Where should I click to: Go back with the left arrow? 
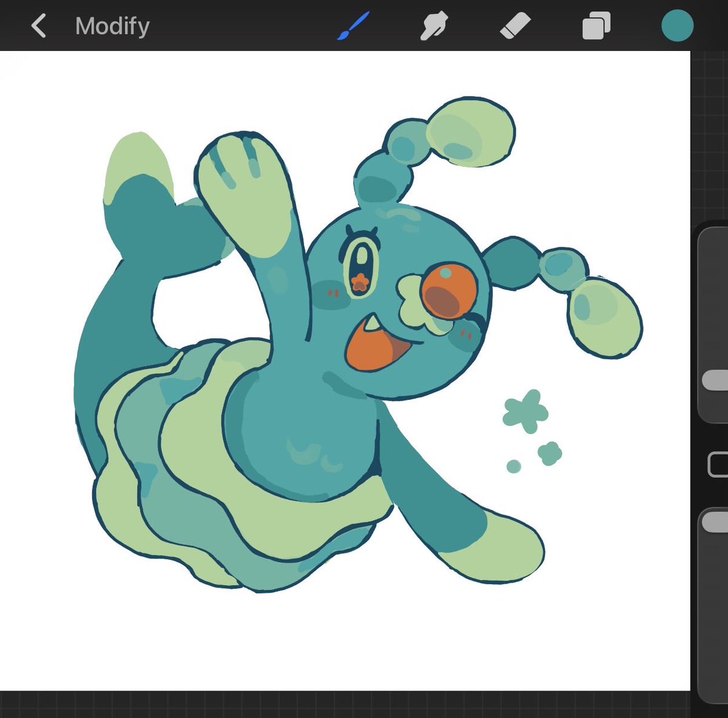(x=38, y=26)
